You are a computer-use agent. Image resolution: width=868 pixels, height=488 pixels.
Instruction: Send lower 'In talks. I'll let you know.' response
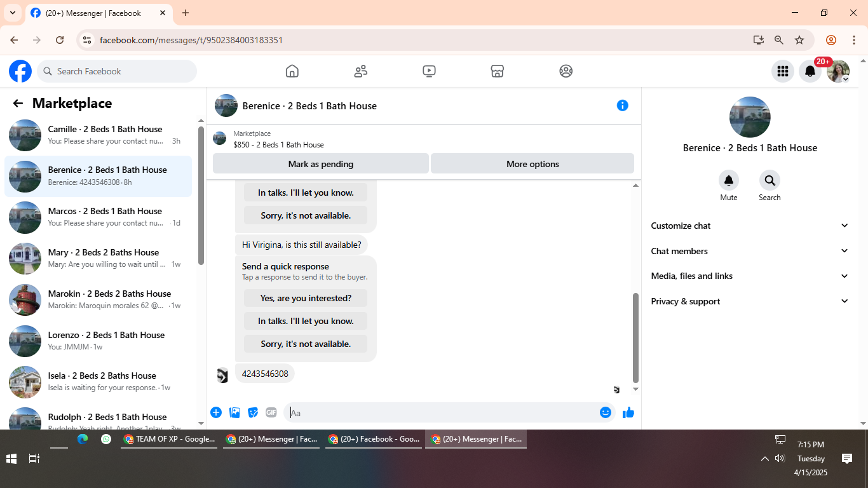tap(306, 321)
